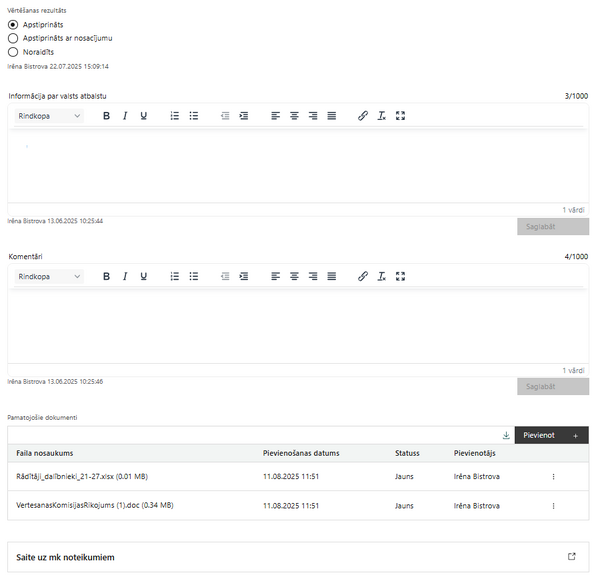Select the Apstiprināts radio option

click(x=13, y=25)
